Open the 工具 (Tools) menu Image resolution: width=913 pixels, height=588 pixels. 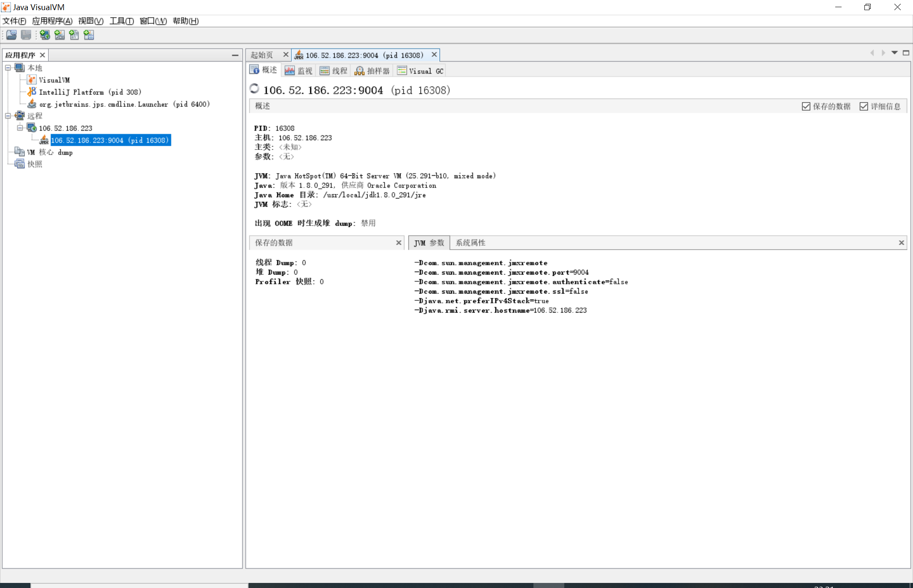[x=121, y=21]
